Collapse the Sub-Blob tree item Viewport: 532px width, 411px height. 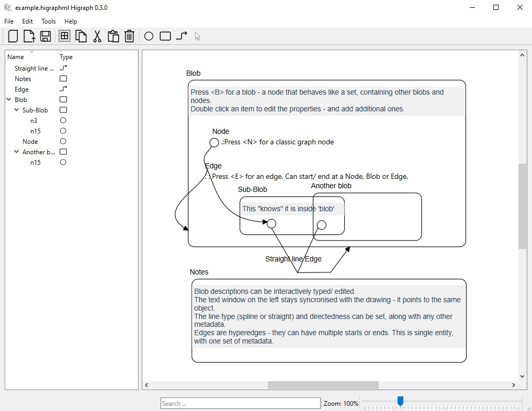[x=16, y=110]
